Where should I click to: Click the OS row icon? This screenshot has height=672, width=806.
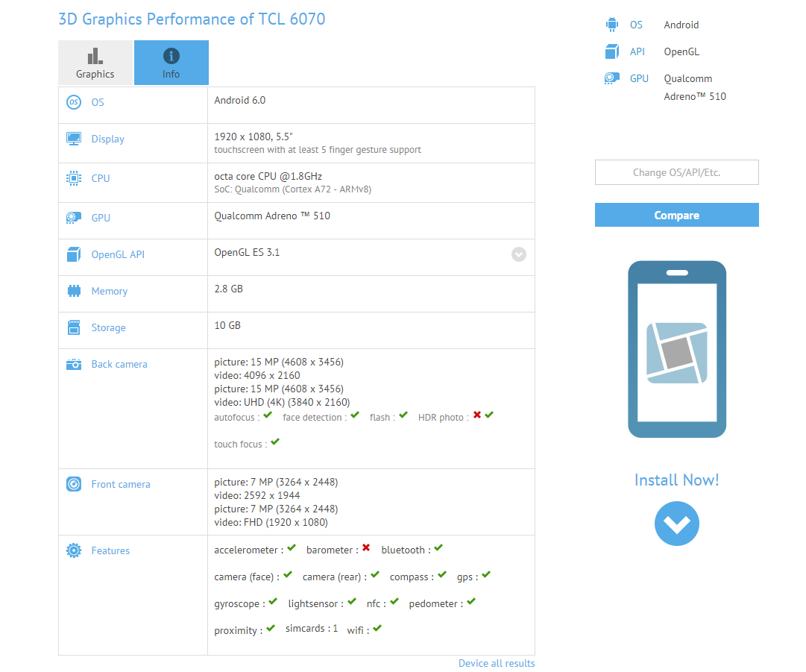point(74,102)
